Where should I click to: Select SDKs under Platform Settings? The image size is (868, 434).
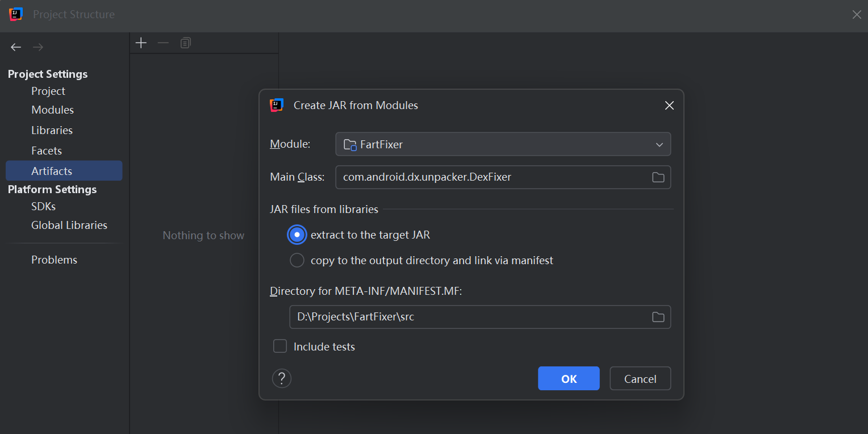[x=43, y=206]
